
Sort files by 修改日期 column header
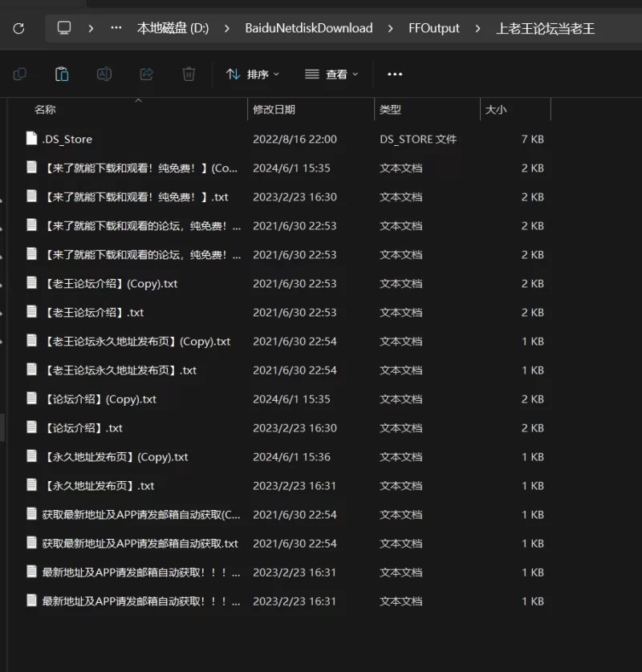pos(274,110)
